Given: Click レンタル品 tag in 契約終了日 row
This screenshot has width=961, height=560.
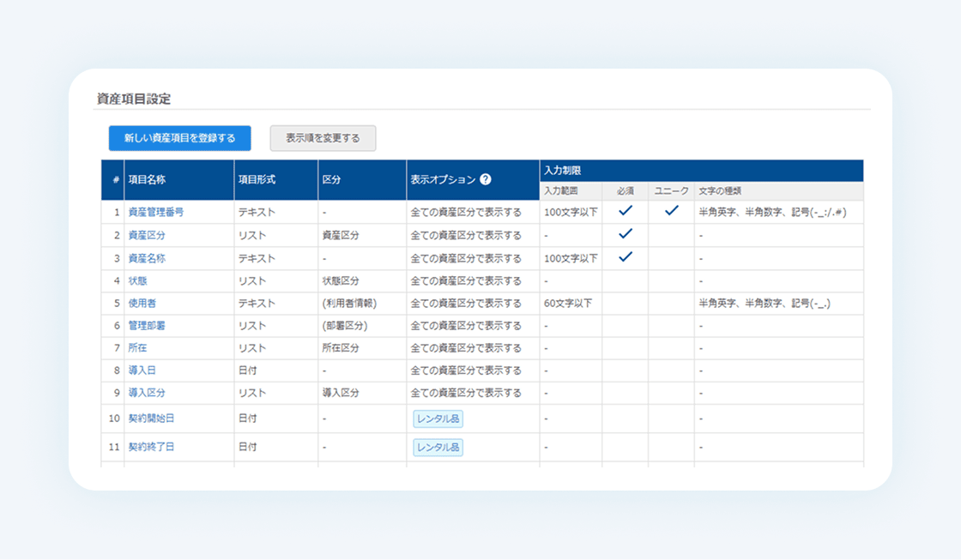Looking at the screenshot, I should click(x=438, y=448).
